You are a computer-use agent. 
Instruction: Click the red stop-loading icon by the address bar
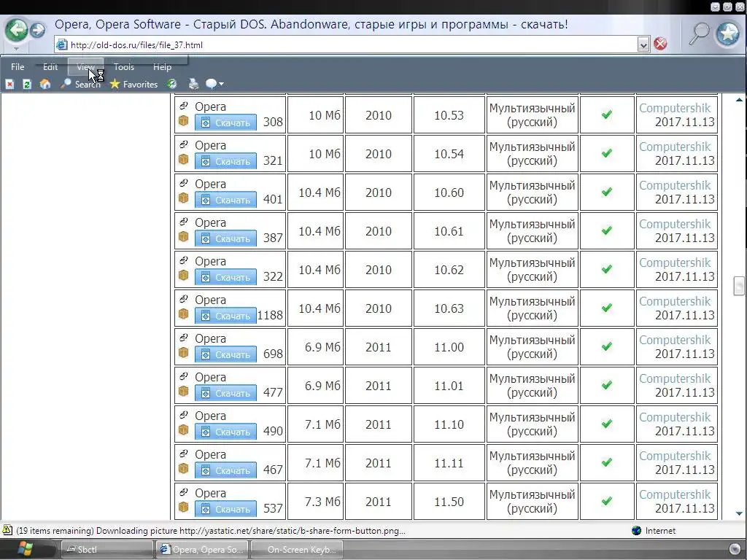(x=660, y=44)
